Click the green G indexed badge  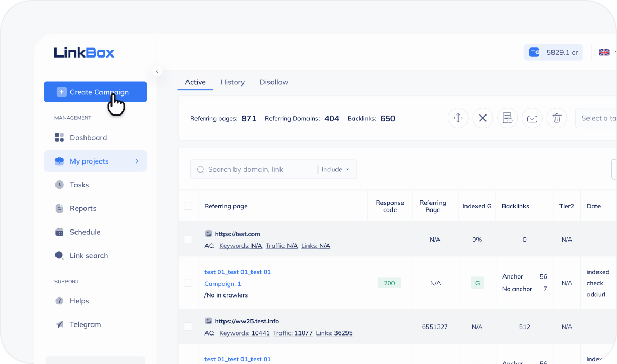478,283
